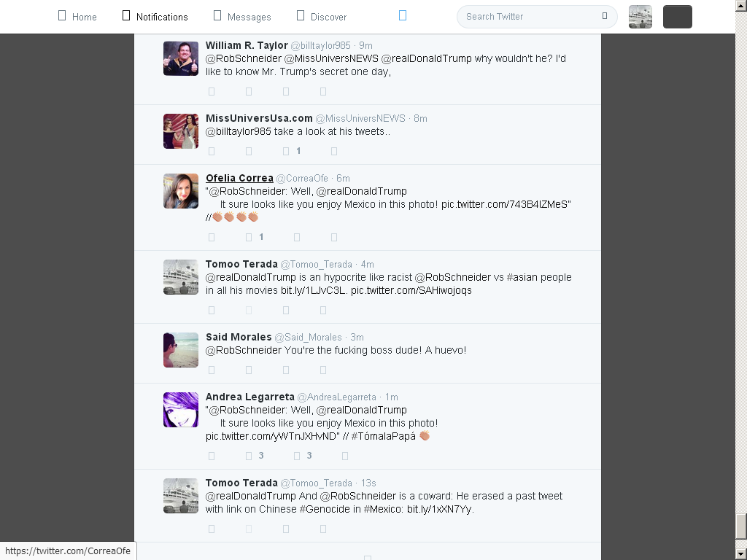Favorite Ofelia Correa's tweet
The image size is (747, 560).
click(x=297, y=237)
